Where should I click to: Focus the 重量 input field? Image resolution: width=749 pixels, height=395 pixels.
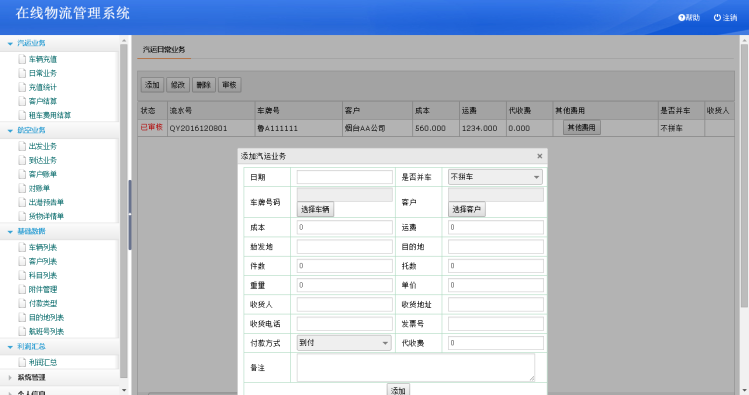344,285
